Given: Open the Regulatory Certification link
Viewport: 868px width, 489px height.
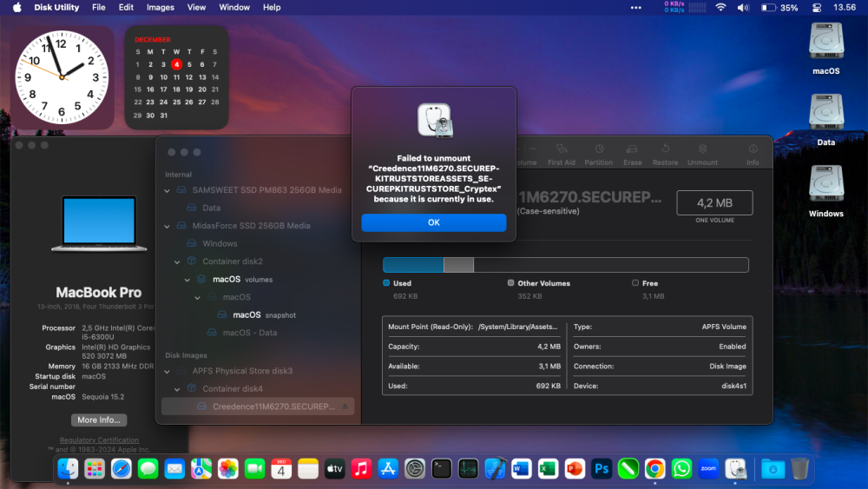Looking at the screenshot, I should click(x=99, y=439).
